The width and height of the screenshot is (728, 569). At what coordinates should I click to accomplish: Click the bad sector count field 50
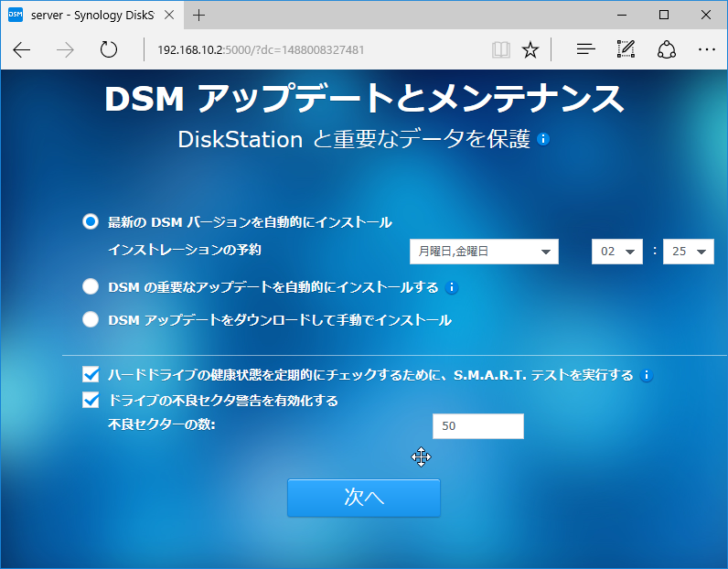[478, 426]
